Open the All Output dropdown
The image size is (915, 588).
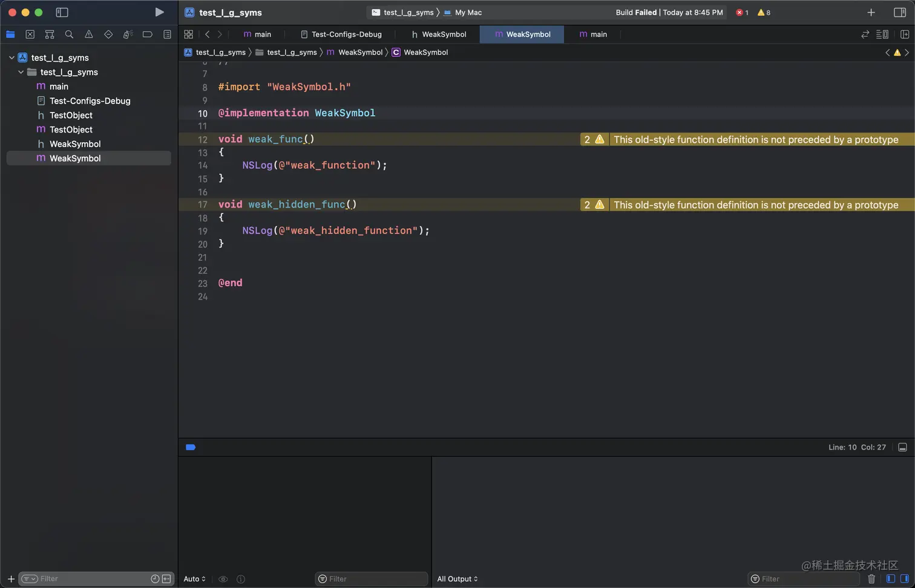point(457,579)
